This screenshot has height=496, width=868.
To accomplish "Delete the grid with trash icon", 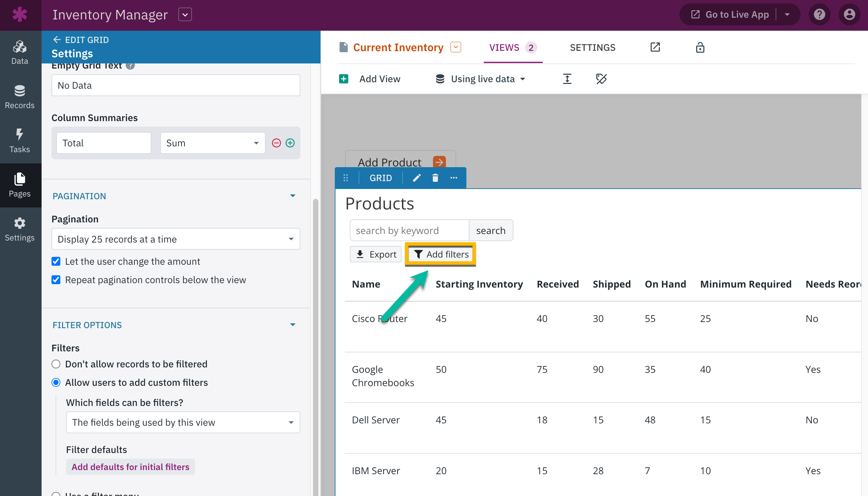I will (x=435, y=178).
